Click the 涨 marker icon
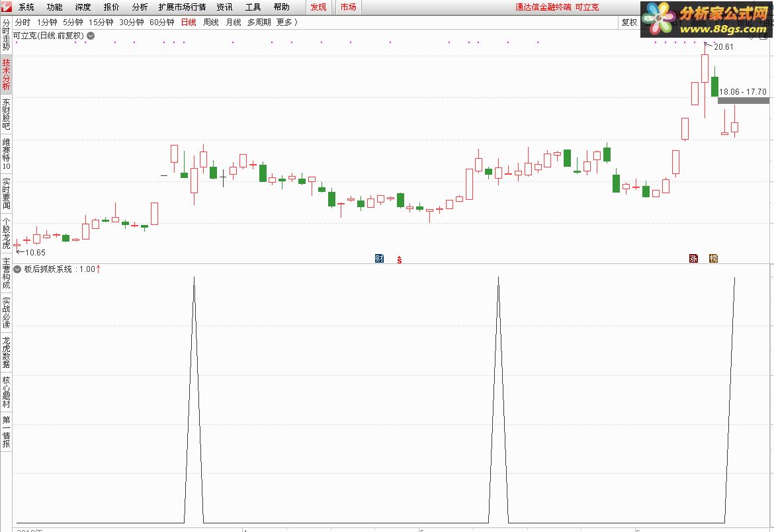774x532 pixels. [693, 258]
